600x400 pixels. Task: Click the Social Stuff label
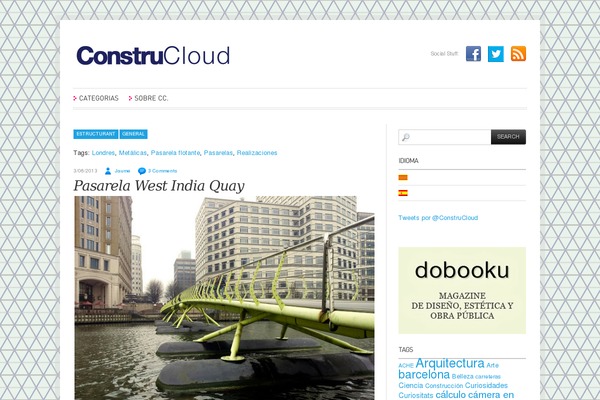[444, 54]
